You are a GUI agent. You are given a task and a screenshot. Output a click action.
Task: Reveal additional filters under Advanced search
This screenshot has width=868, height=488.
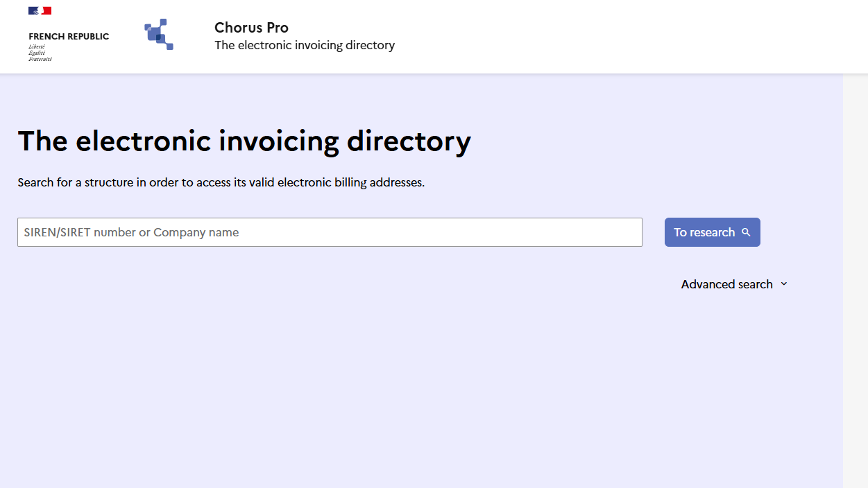click(726, 284)
